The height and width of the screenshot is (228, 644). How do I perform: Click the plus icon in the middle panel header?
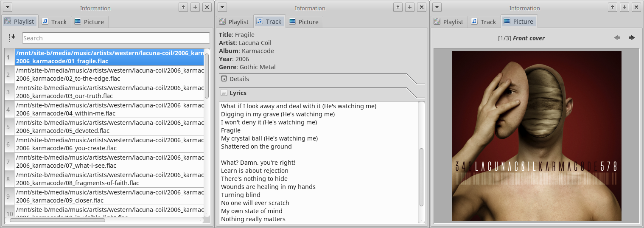[409, 7]
